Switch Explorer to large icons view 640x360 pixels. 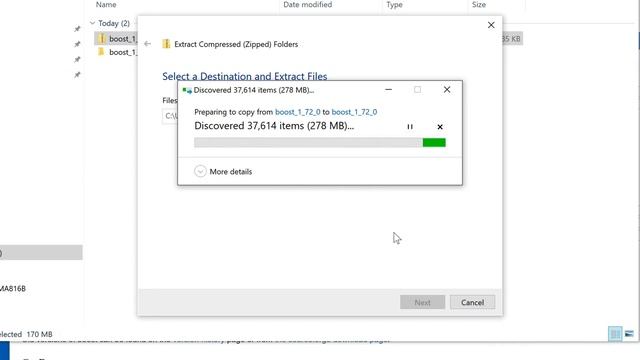click(x=629, y=334)
